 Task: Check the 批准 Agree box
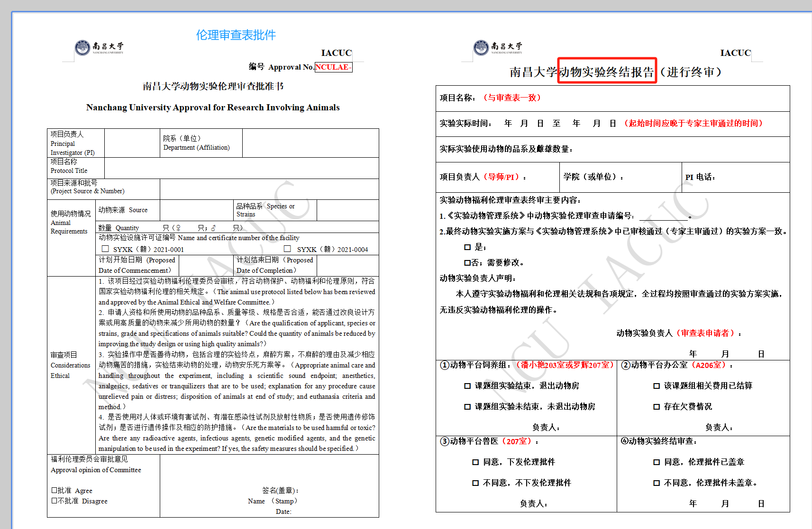(x=54, y=490)
